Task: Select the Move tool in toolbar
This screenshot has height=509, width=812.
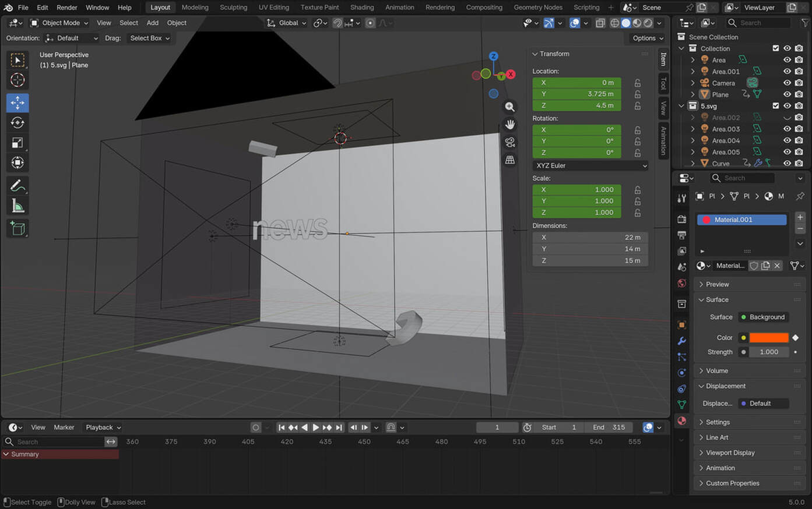Action: [x=17, y=102]
